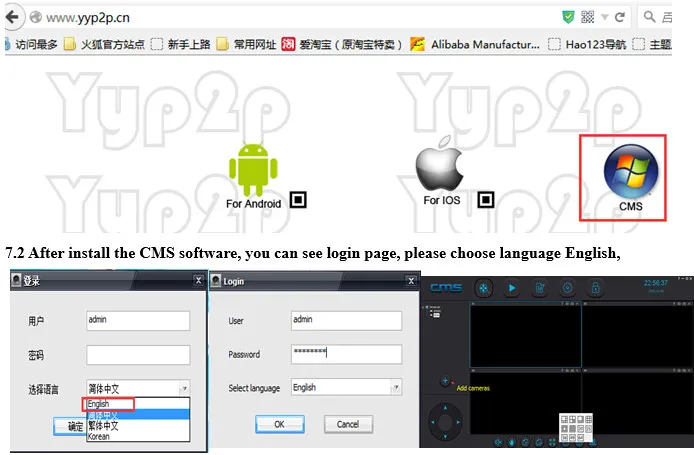Open the 常用网址 bookmark folder
694x455 pixels.
pyautogui.click(x=246, y=44)
